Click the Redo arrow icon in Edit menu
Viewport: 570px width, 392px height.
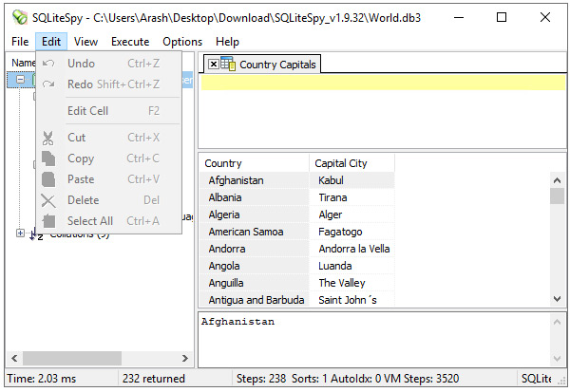[x=48, y=84]
